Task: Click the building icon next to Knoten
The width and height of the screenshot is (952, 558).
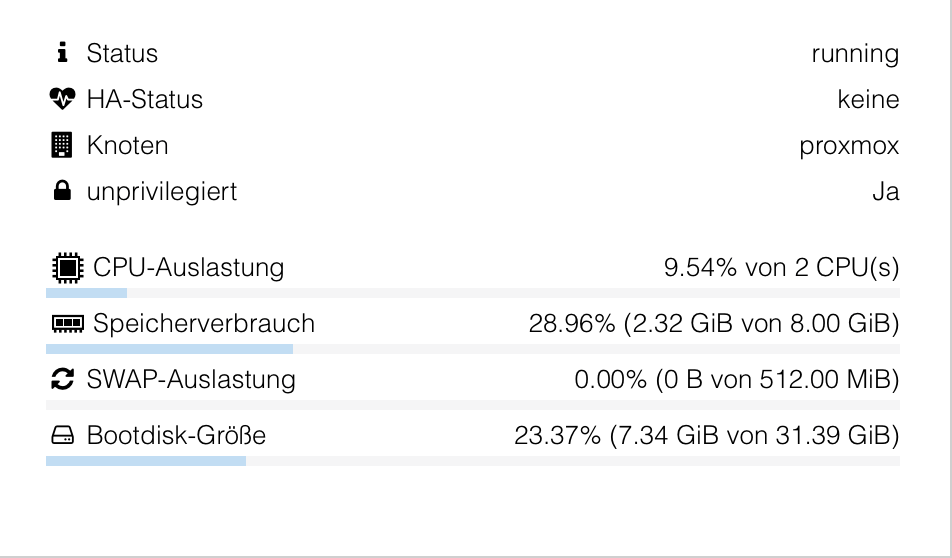Action: pos(61,145)
